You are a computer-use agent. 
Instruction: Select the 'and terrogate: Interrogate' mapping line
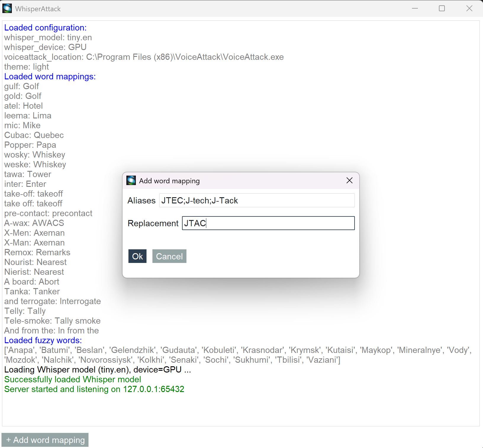pyautogui.click(x=52, y=301)
